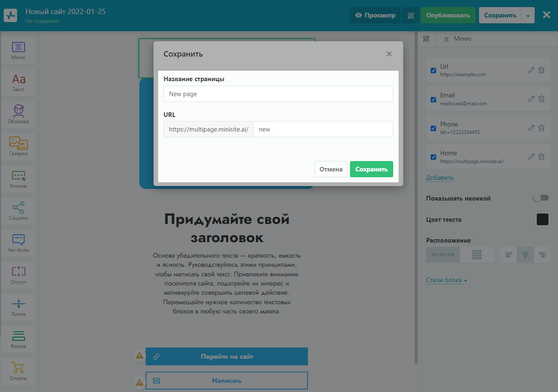The height and width of the screenshot is (392, 558).
Task: Select horizontal menu layout
Action: pos(443,255)
